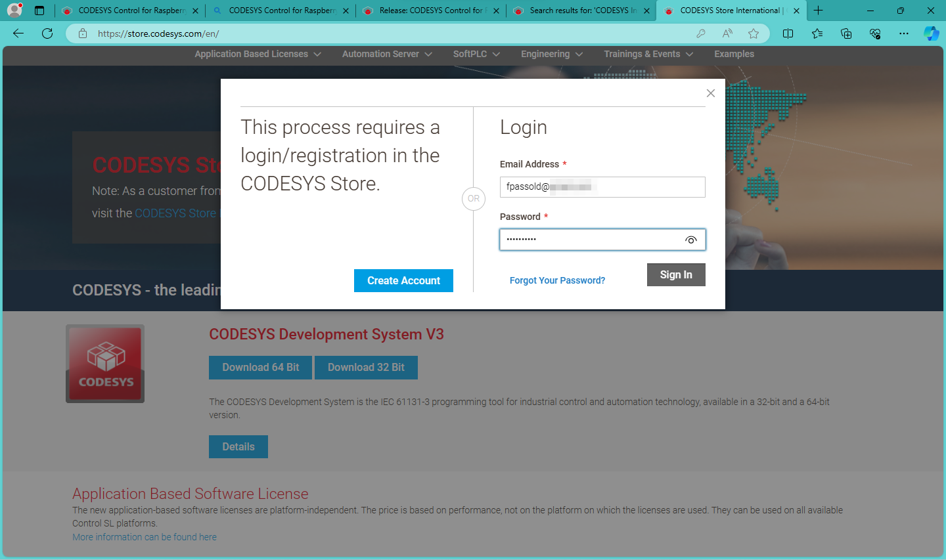Click the Login heading text
Image resolution: width=946 pixels, height=560 pixels.
tap(524, 127)
